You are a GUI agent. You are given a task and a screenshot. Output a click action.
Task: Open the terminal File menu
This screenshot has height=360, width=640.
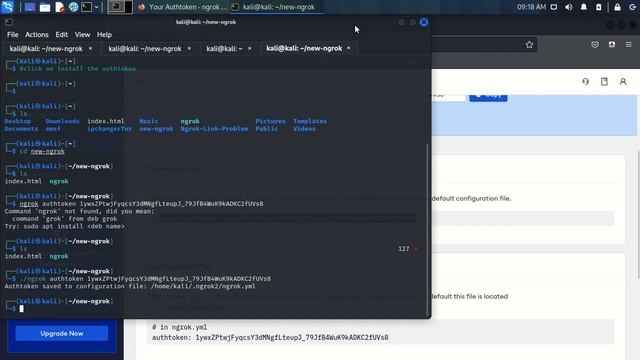pos(13,35)
